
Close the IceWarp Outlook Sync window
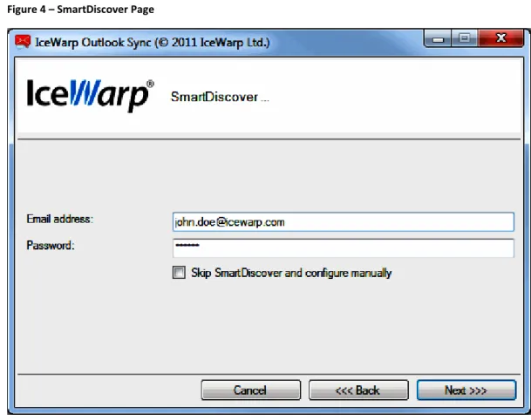[x=500, y=38]
